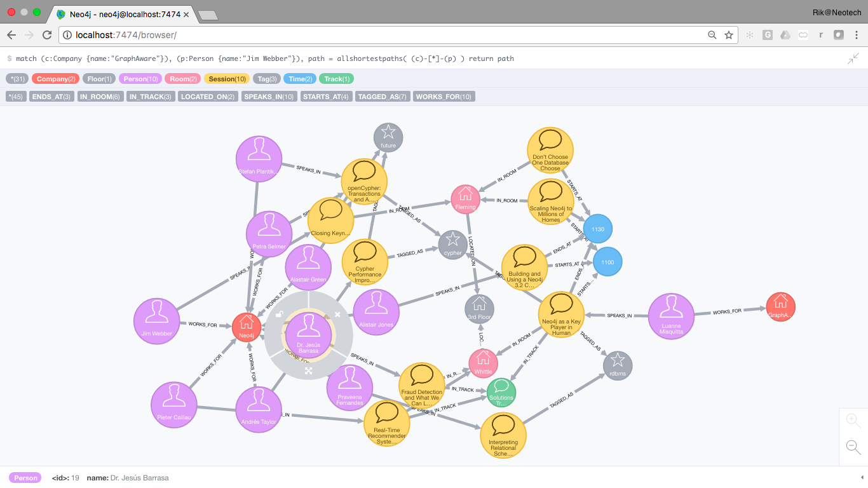Click the future tag node
The height and width of the screenshot is (488, 868).
(x=388, y=137)
